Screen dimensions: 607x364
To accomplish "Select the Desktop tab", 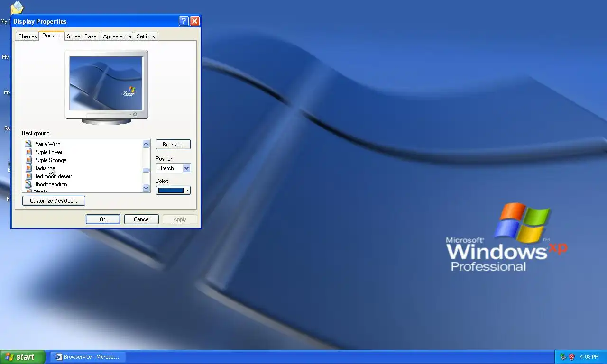I will pyautogui.click(x=52, y=36).
